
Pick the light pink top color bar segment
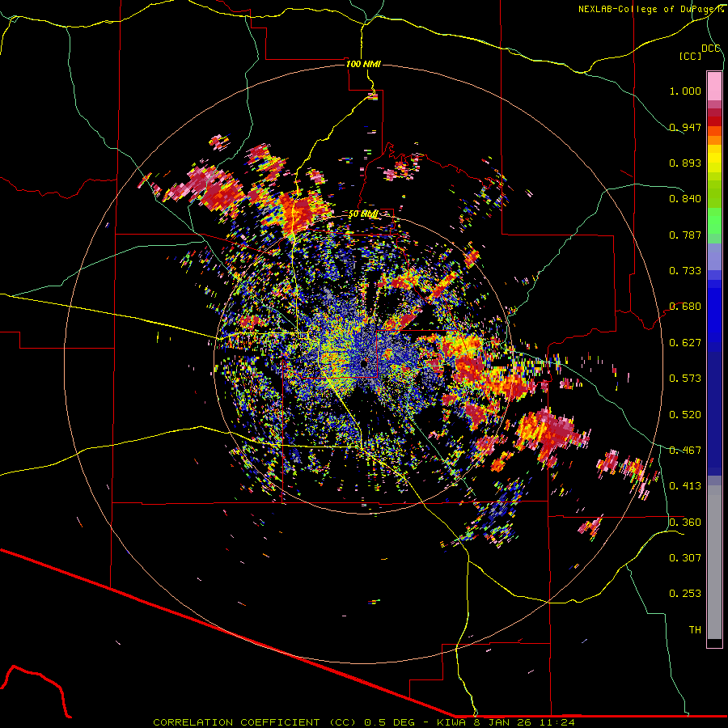coord(714,87)
